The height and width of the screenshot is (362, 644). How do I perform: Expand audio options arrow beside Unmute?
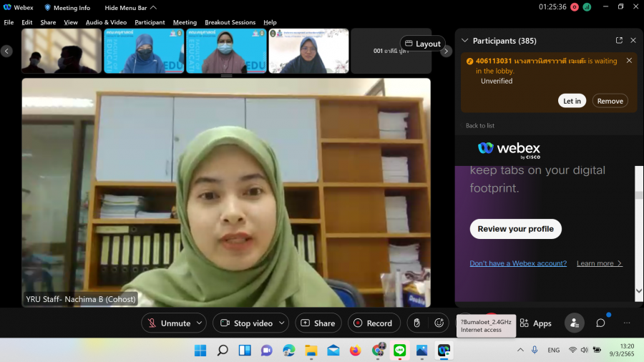click(199, 323)
